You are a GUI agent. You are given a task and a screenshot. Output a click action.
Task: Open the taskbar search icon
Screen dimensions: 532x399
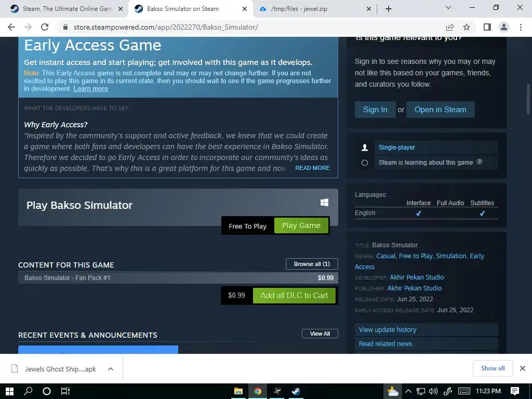point(28,391)
